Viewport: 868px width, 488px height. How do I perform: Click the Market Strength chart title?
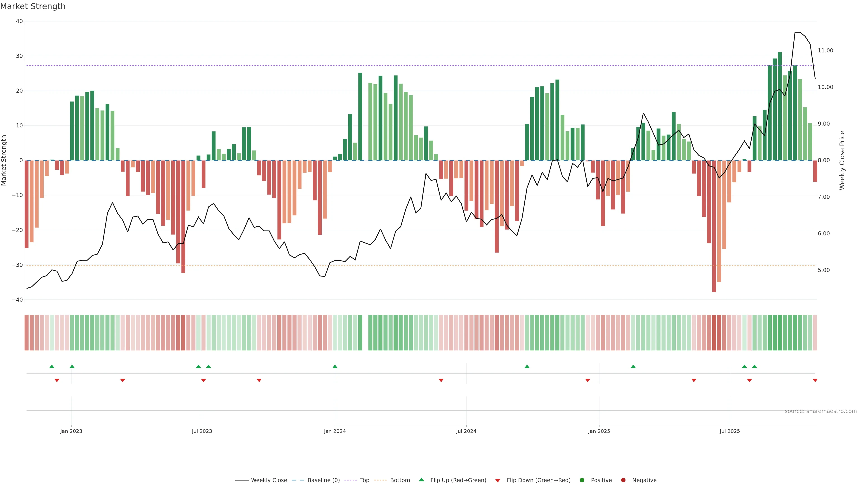(x=33, y=6)
